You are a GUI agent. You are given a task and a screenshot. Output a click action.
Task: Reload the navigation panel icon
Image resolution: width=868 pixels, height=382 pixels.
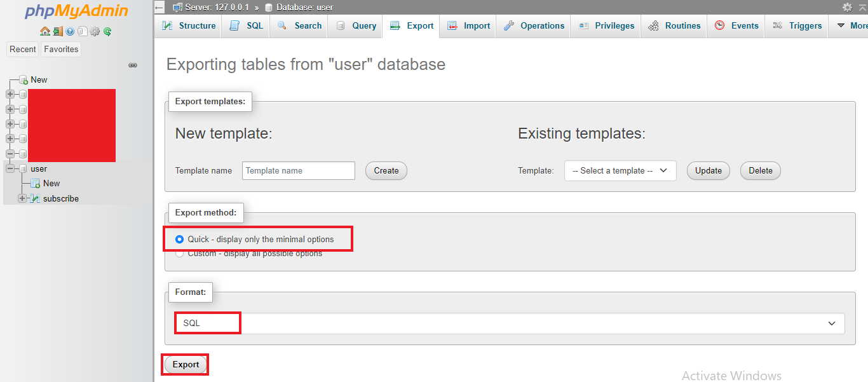108,31
